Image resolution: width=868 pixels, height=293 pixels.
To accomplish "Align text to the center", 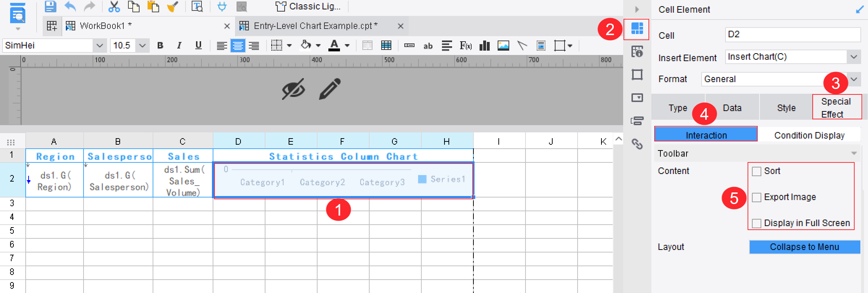I will (x=238, y=46).
